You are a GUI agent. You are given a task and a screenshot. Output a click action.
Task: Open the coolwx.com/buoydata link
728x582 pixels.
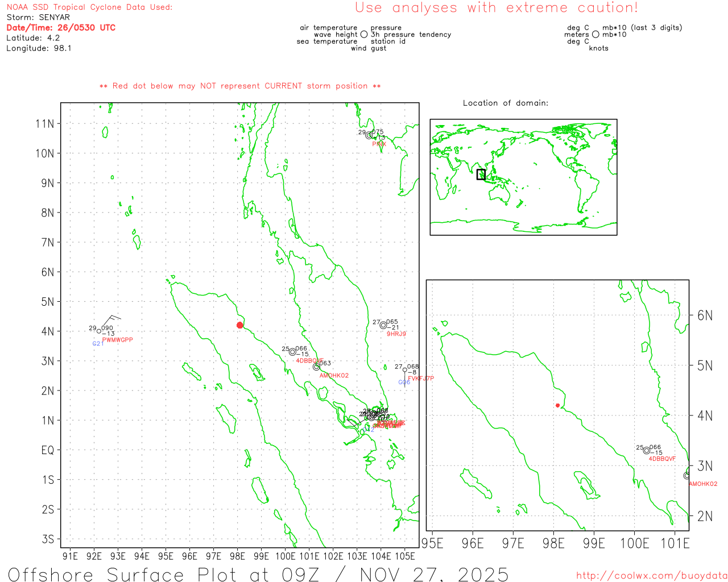click(x=651, y=576)
